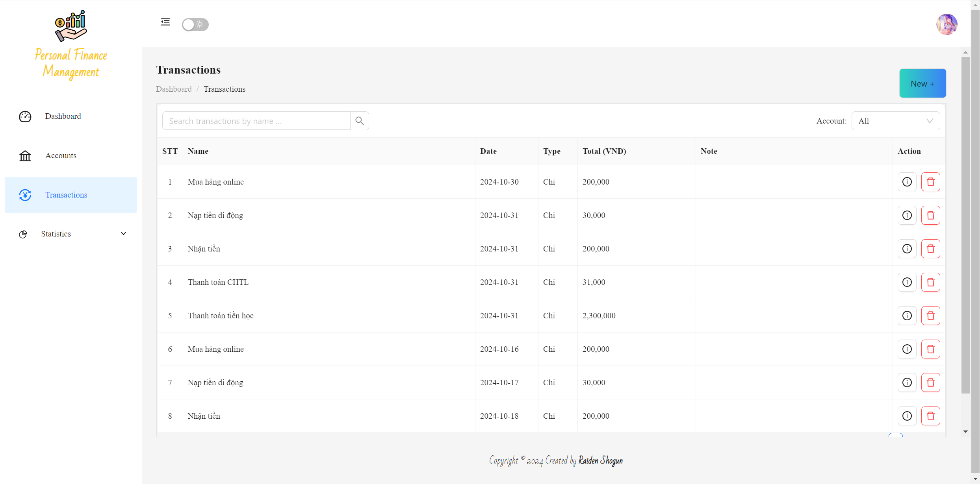The width and height of the screenshot is (980, 484).
Task: Open the info icon for 'Thanh toán tiền học'
Action: [907, 316]
